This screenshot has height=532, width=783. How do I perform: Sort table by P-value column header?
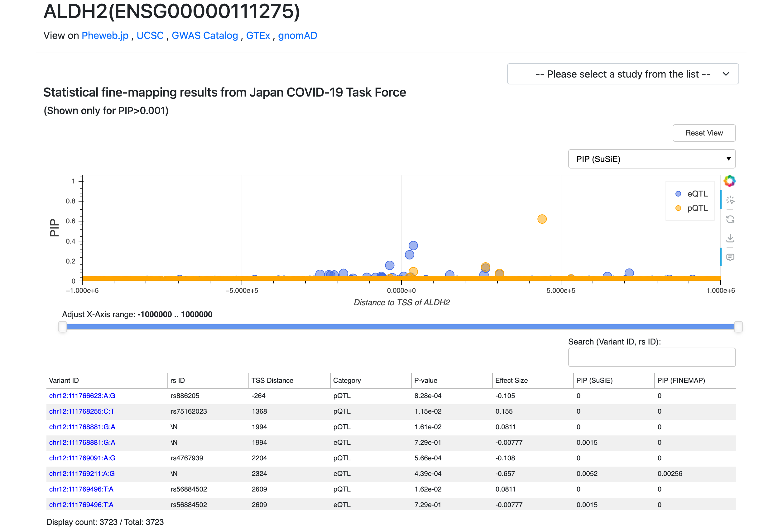[425, 380]
